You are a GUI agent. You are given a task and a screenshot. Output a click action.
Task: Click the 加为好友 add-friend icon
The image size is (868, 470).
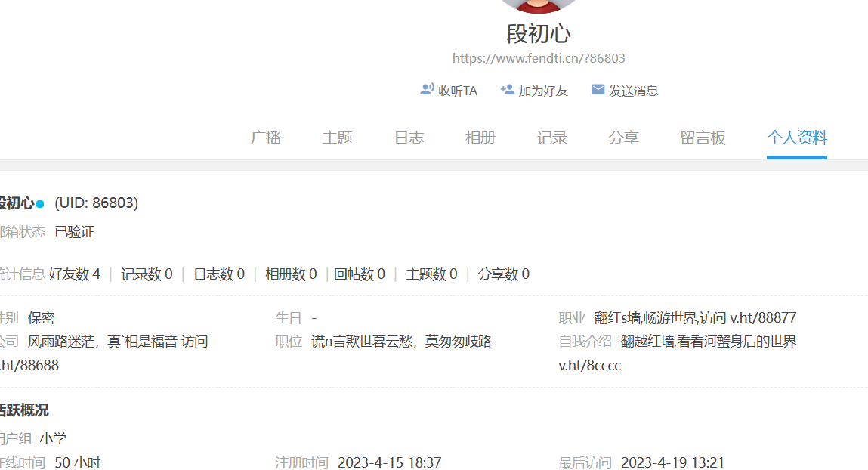coord(507,90)
